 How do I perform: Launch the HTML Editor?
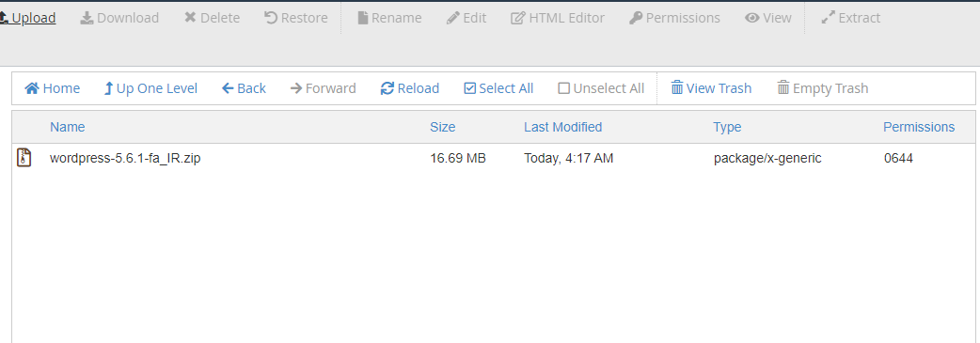558,18
